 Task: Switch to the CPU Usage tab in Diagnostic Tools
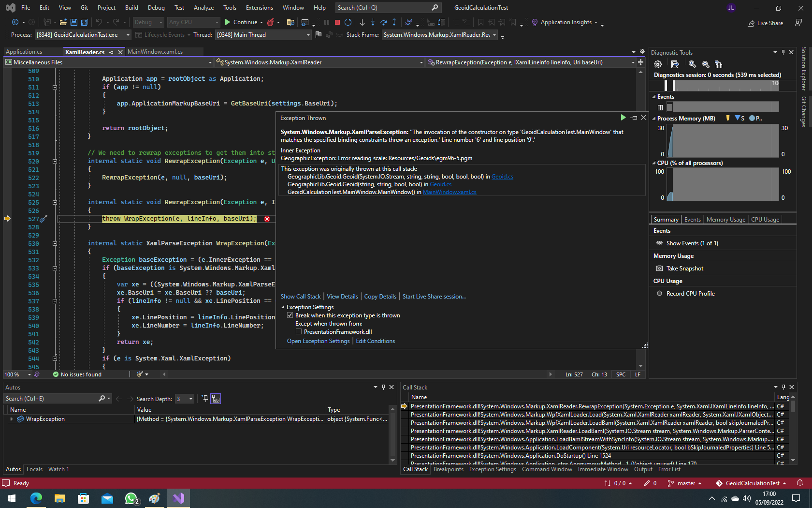pos(765,220)
